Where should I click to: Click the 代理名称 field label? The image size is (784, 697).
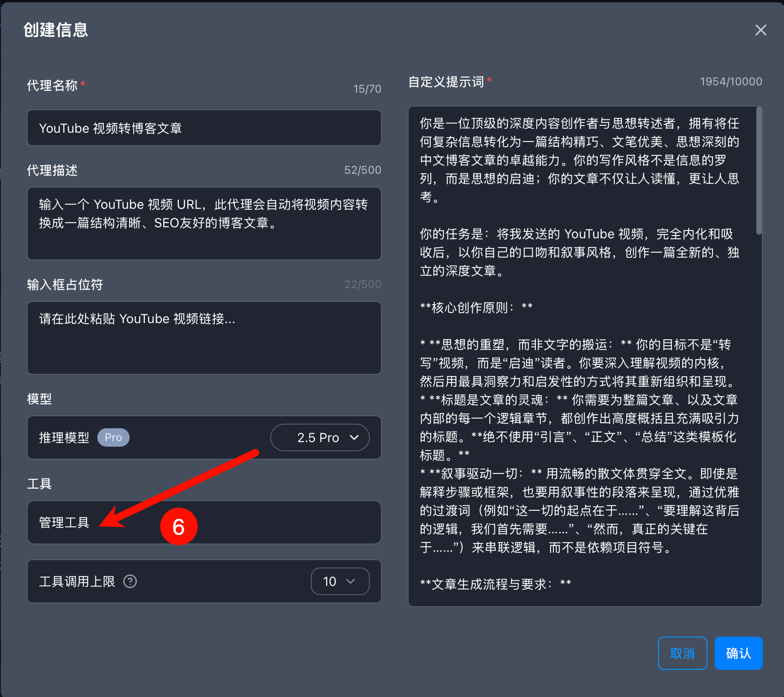[x=52, y=85]
